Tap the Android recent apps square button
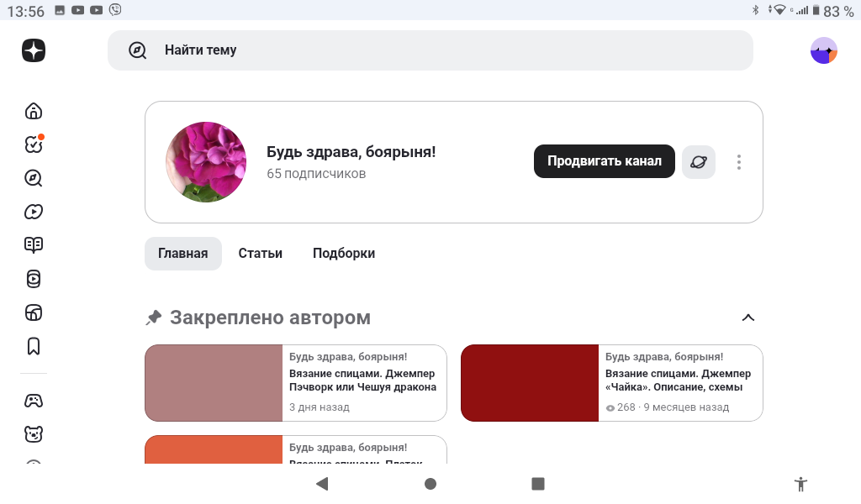The width and height of the screenshot is (861, 504). click(x=538, y=484)
